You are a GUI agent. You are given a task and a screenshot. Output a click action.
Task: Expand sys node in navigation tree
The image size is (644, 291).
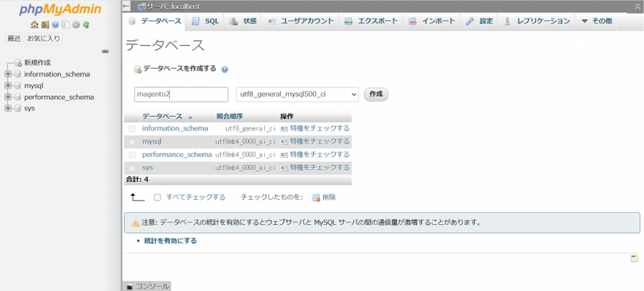click(x=8, y=109)
